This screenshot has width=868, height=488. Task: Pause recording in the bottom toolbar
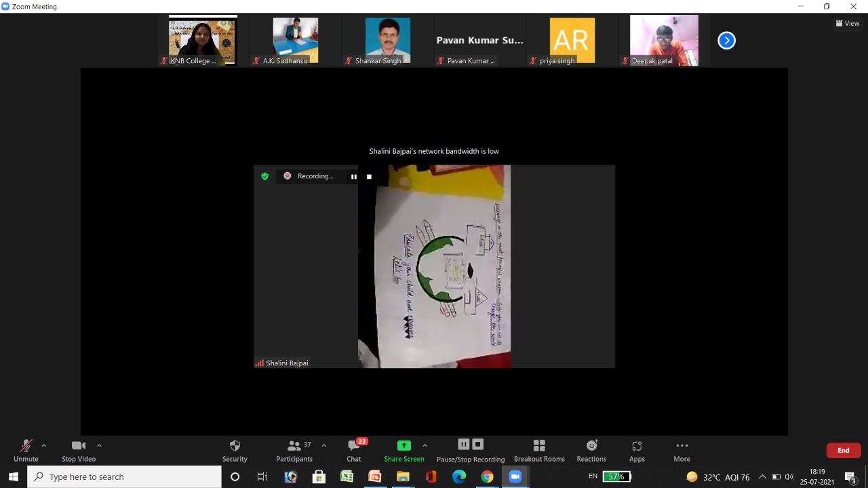pyautogui.click(x=464, y=445)
